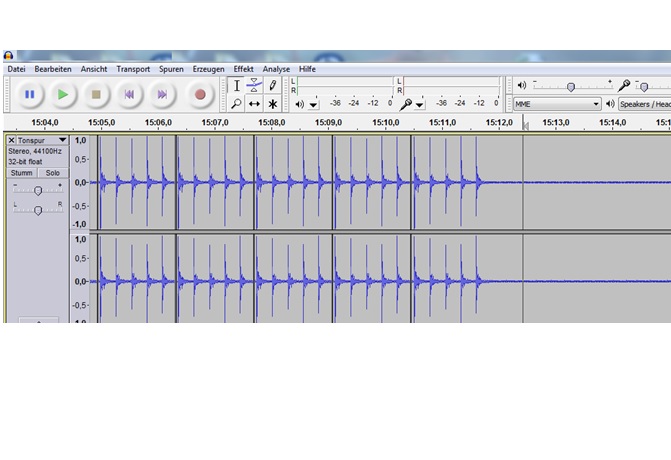The width and height of the screenshot is (671, 460).
Task: Adjust the output volume slider
Action: tap(572, 86)
